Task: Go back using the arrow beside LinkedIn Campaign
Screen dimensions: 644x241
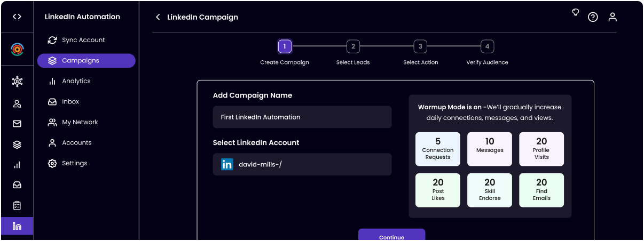Action: (x=158, y=17)
